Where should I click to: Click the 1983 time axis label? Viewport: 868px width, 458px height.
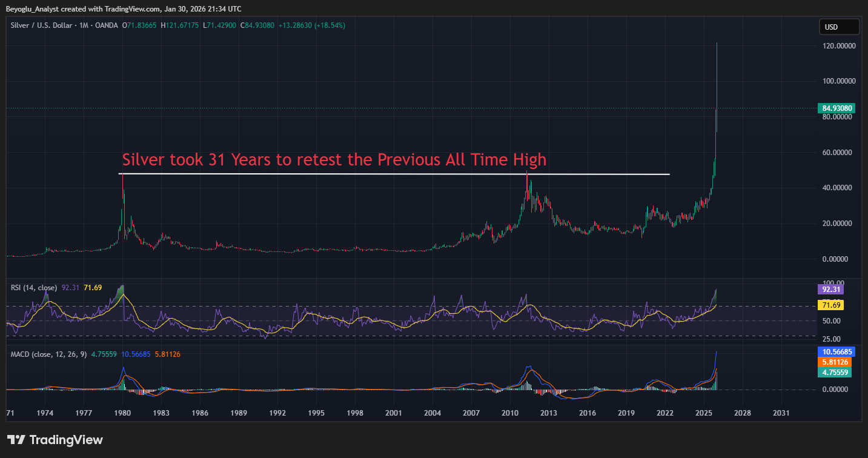point(161,413)
